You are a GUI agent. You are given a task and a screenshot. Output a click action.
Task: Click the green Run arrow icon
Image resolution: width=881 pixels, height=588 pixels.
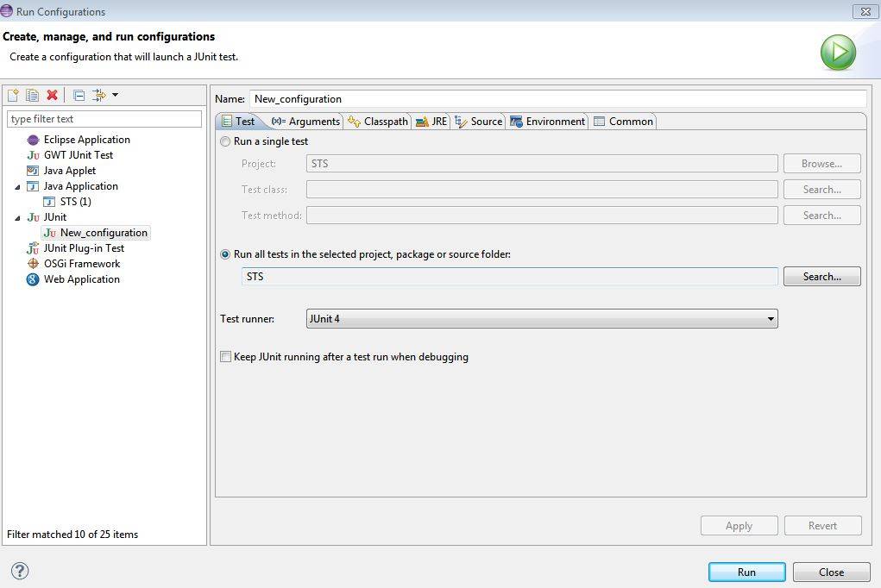[837, 53]
